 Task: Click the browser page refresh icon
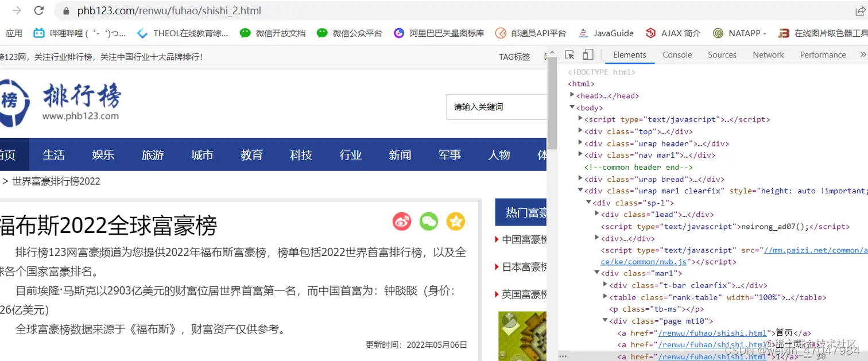[x=38, y=10]
